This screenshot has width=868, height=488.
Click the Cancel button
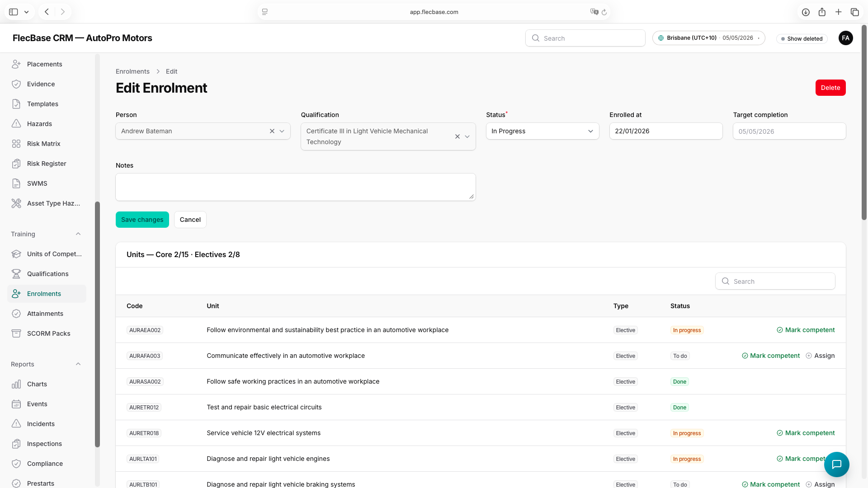pyautogui.click(x=190, y=220)
